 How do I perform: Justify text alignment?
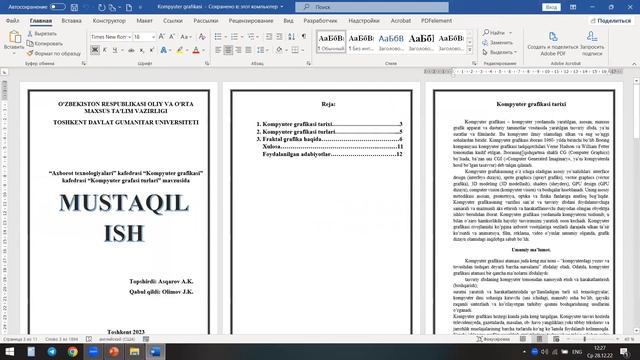(249, 50)
